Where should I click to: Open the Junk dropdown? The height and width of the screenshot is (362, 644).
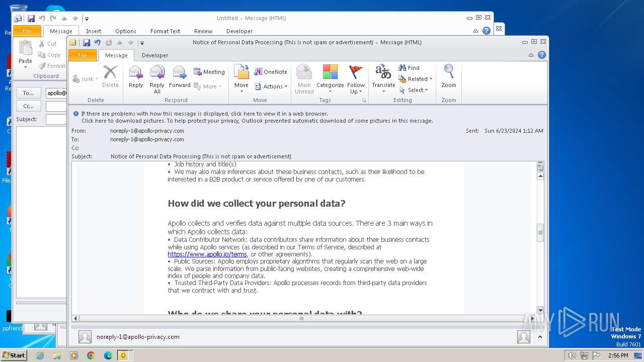(x=86, y=79)
